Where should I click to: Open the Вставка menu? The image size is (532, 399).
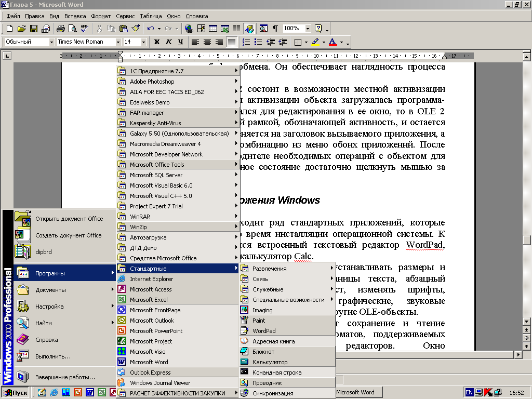click(x=75, y=16)
